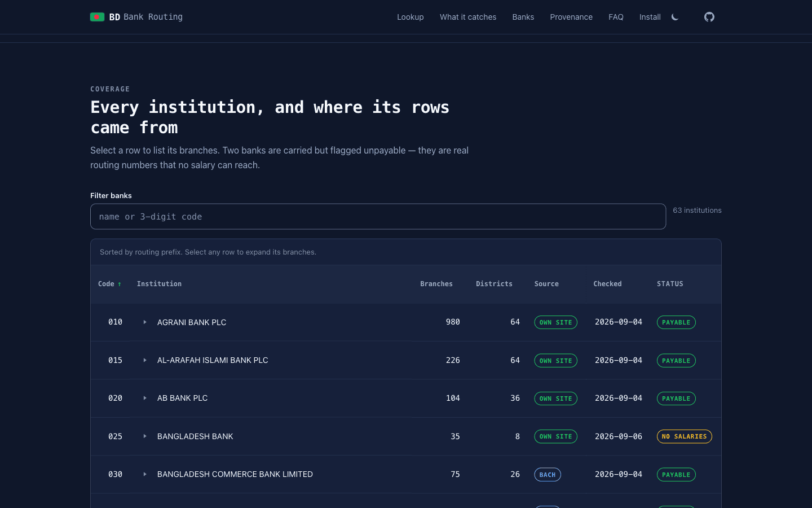This screenshot has width=812, height=508.
Task: Sort by STATUS column header
Action: (670, 284)
